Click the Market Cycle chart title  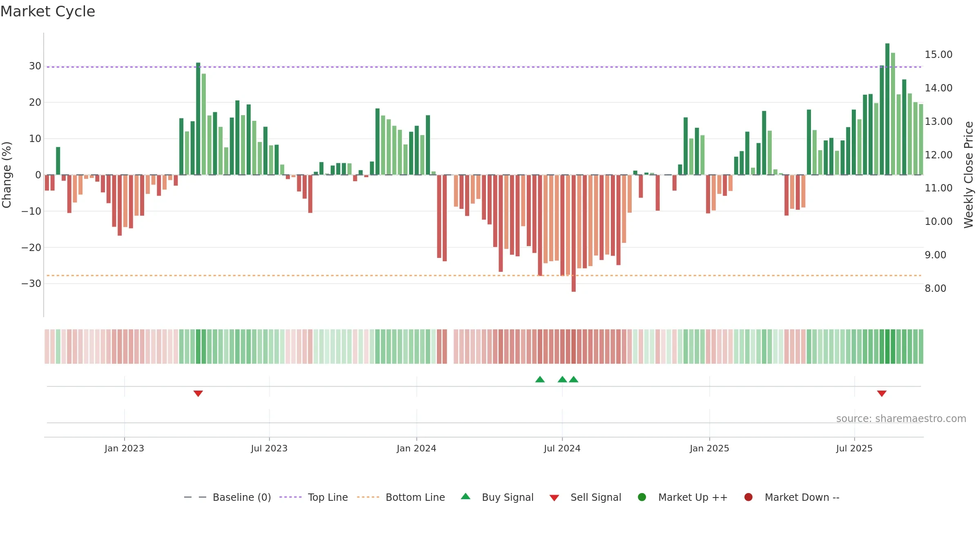[x=48, y=11]
